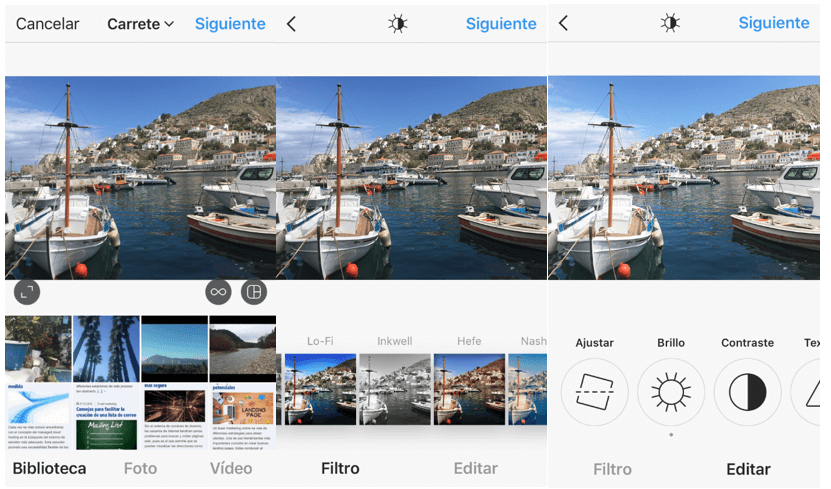Image resolution: width=831 pixels, height=489 pixels.
Task: Open Boomerang via the infinity icon
Action: click(x=218, y=292)
